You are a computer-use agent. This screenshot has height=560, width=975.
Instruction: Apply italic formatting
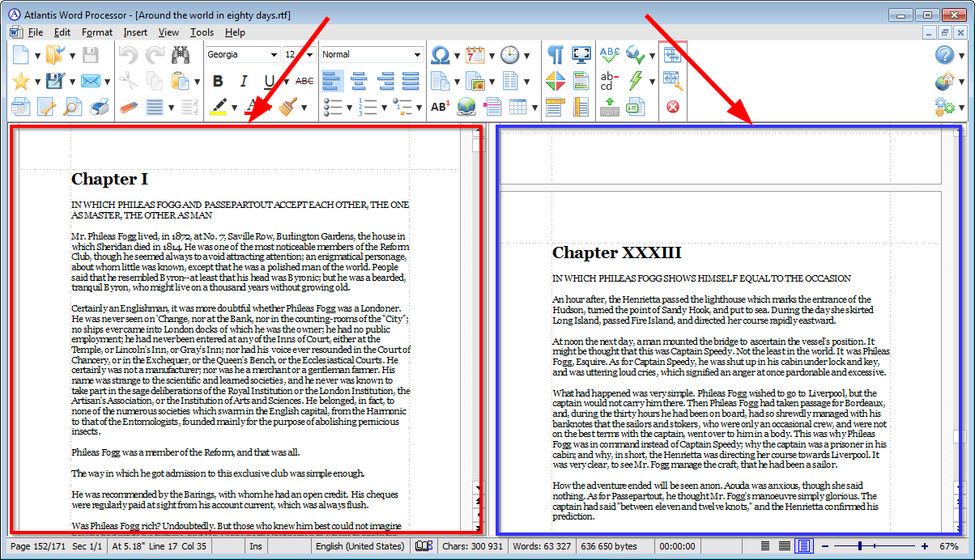pos(243,80)
